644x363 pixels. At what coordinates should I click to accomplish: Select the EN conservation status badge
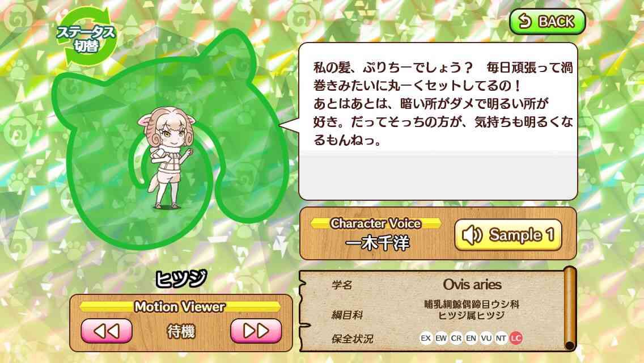[471, 339]
